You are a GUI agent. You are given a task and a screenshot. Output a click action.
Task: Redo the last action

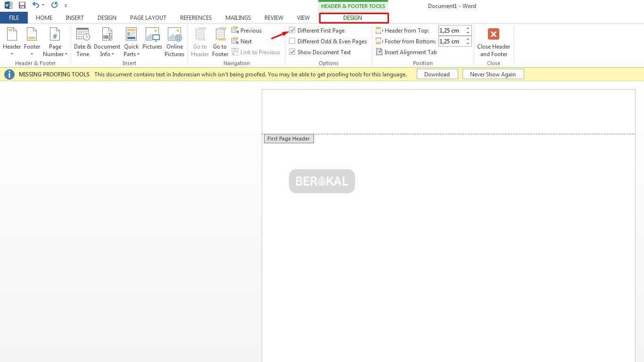(54, 5)
